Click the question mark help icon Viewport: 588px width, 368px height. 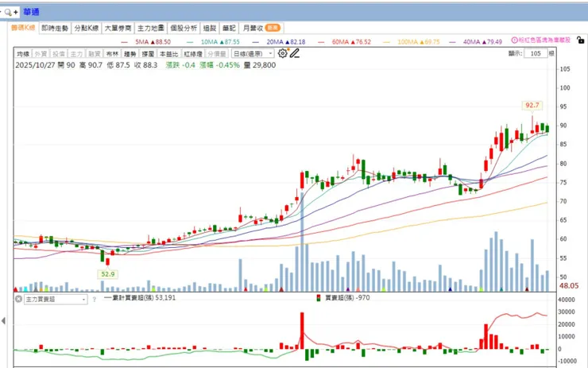pos(95,300)
